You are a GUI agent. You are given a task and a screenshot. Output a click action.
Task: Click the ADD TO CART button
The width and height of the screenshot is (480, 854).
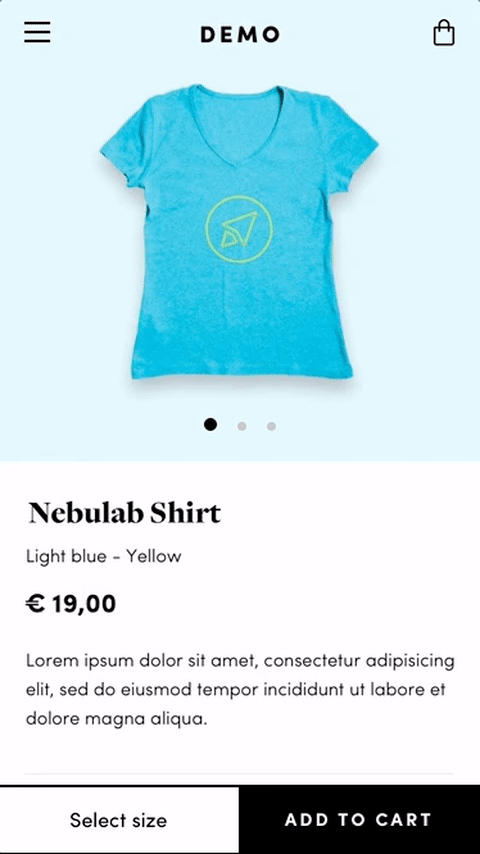pyautogui.click(x=359, y=819)
